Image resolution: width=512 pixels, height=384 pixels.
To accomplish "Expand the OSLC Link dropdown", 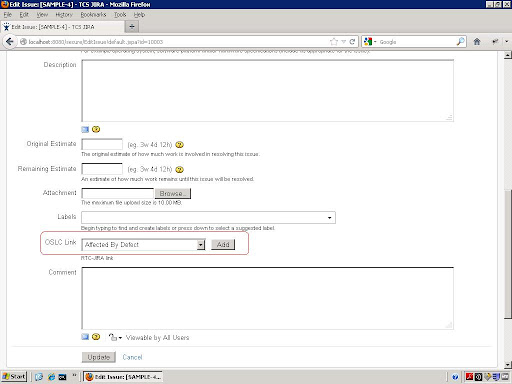I will 200,245.
